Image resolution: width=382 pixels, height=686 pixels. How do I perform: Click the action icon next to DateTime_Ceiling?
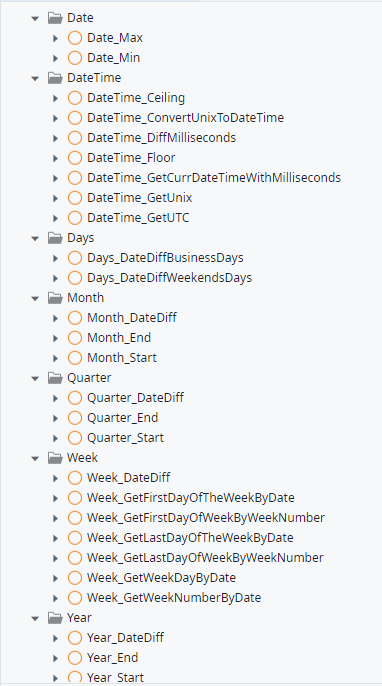pyautogui.click(x=75, y=98)
